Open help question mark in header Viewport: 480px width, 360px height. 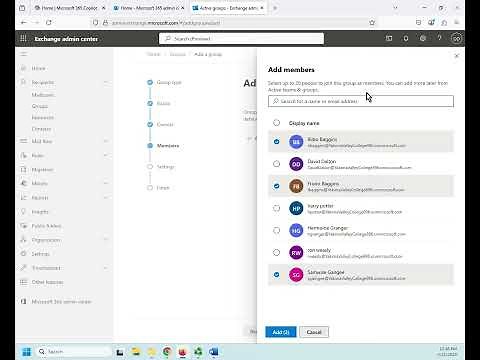coord(440,38)
